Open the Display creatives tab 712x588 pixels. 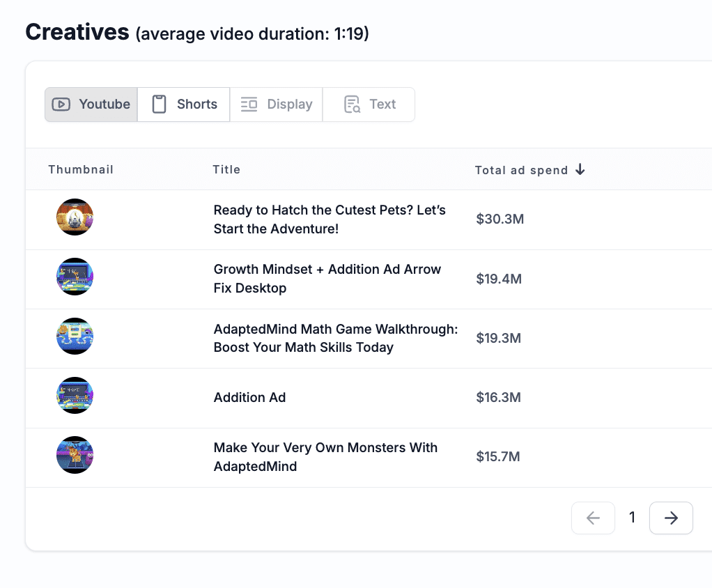coord(276,105)
